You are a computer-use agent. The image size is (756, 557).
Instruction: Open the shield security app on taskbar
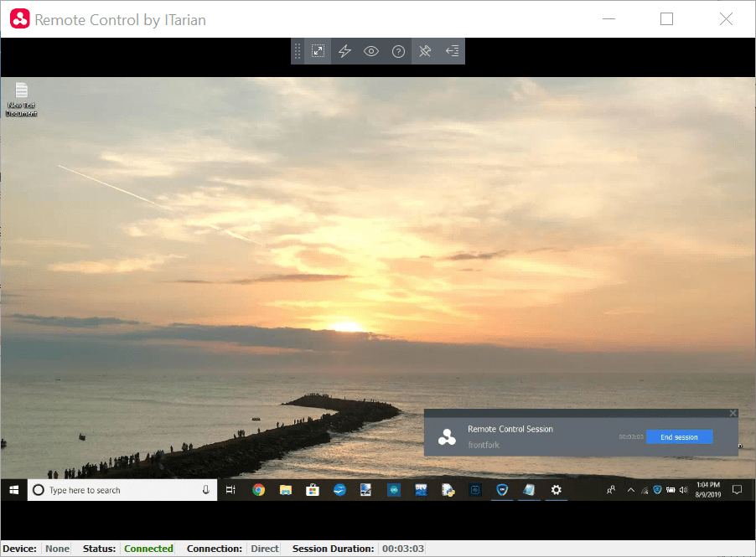coord(502,490)
